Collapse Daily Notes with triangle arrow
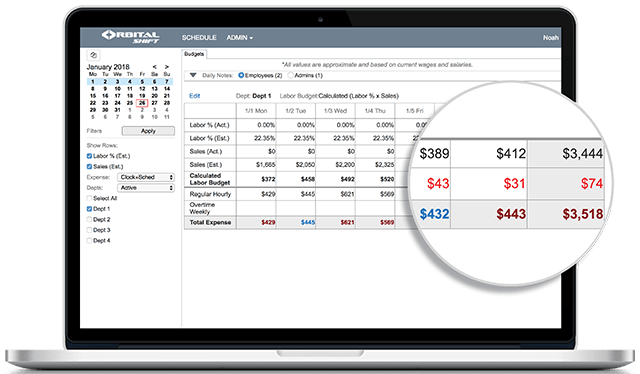The height and width of the screenshot is (374, 640). [x=193, y=75]
